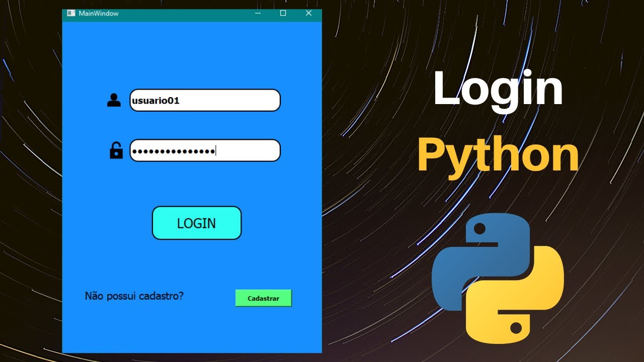The image size is (644, 362).
Task: Click the MainWindow title text
Action: (99, 14)
